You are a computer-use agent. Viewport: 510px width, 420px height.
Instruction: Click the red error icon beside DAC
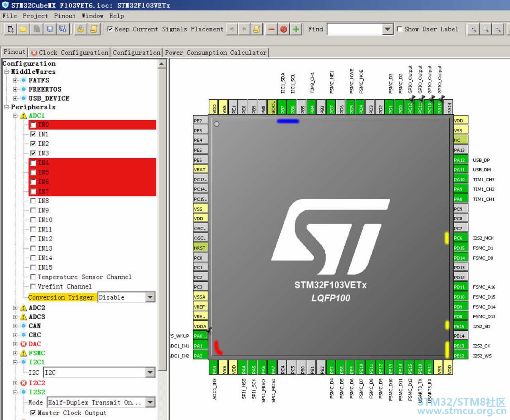24,344
